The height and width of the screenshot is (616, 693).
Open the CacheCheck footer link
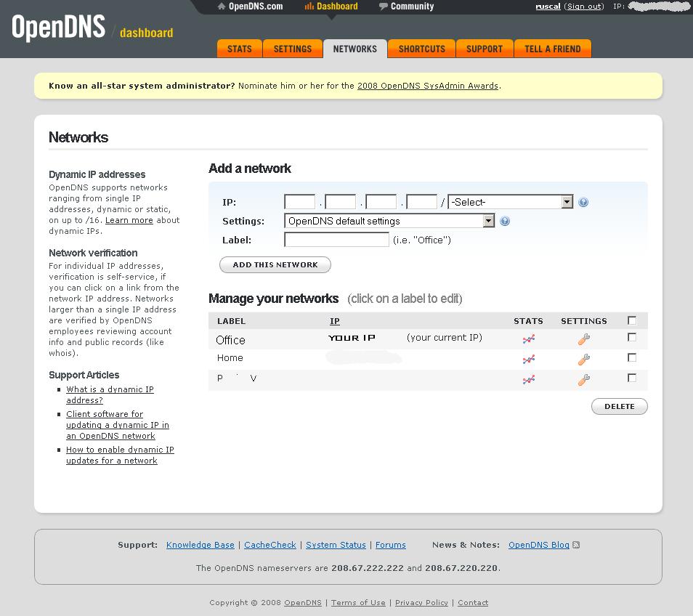[270, 545]
